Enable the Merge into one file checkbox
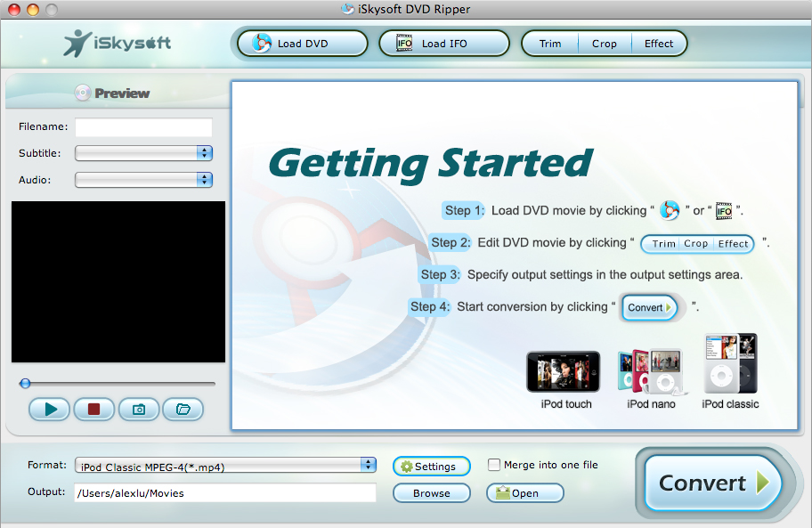Image resolution: width=812 pixels, height=528 pixels. [x=494, y=465]
